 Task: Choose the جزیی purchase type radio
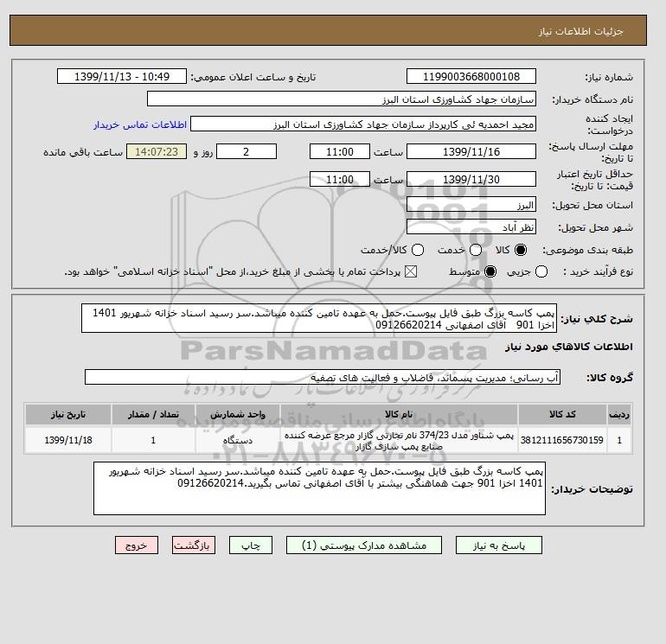tap(541, 271)
